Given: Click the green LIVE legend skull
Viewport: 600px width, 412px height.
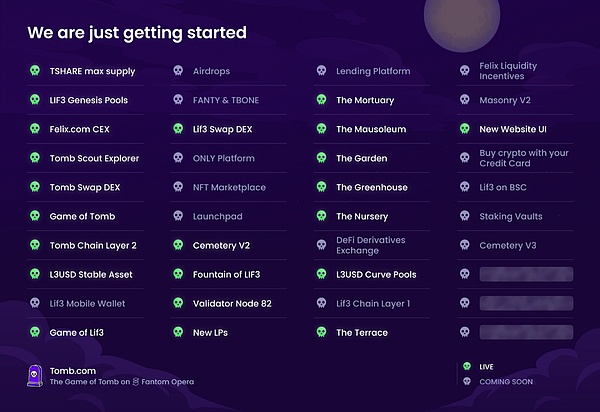Looking at the screenshot, I should [x=467, y=366].
